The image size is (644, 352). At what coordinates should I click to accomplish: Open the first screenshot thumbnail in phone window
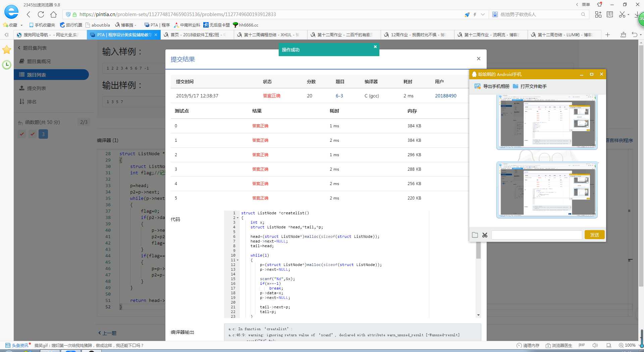coord(547,122)
